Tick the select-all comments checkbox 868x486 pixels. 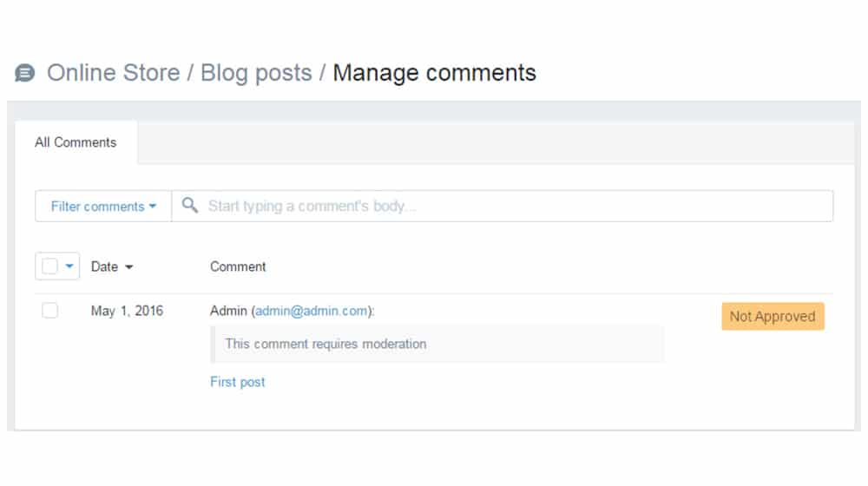(49, 266)
